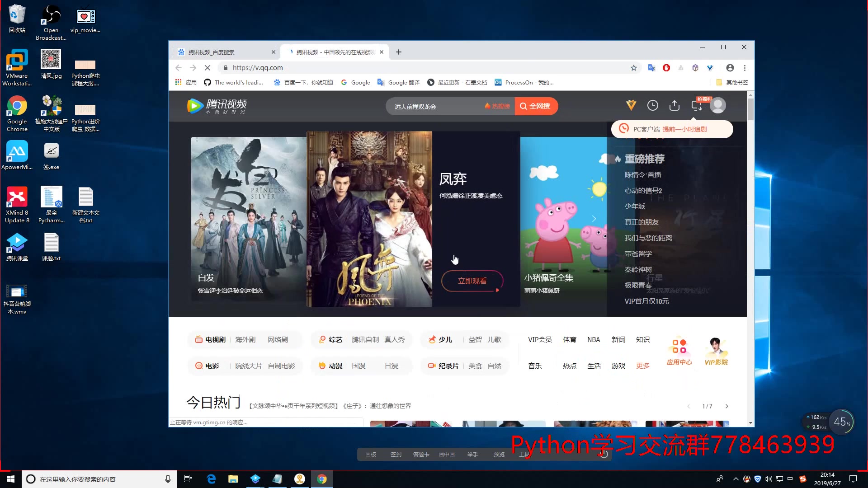The width and height of the screenshot is (868, 488).
Task: Open the 应用中心 app center icon
Action: pyautogui.click(x=679, y=352)
